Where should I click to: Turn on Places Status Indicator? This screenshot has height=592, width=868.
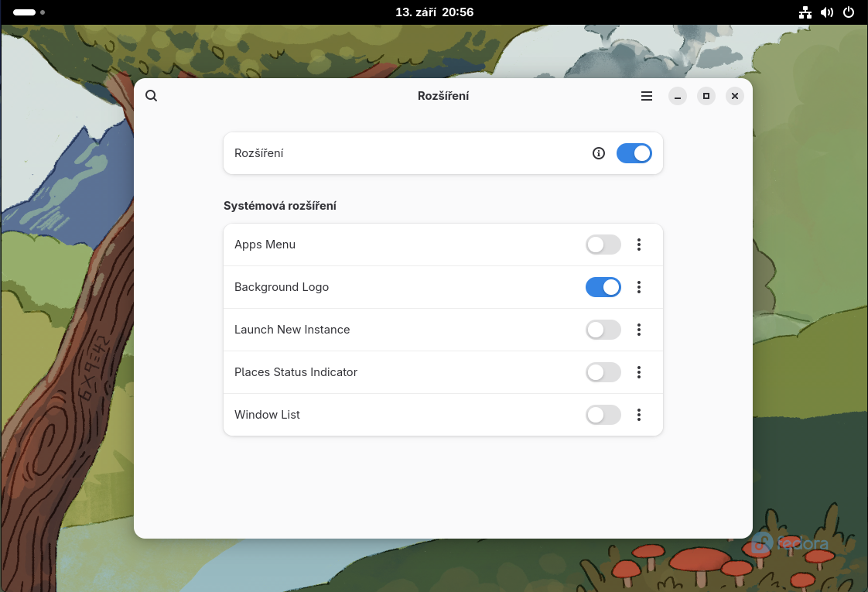coord(603,372)
